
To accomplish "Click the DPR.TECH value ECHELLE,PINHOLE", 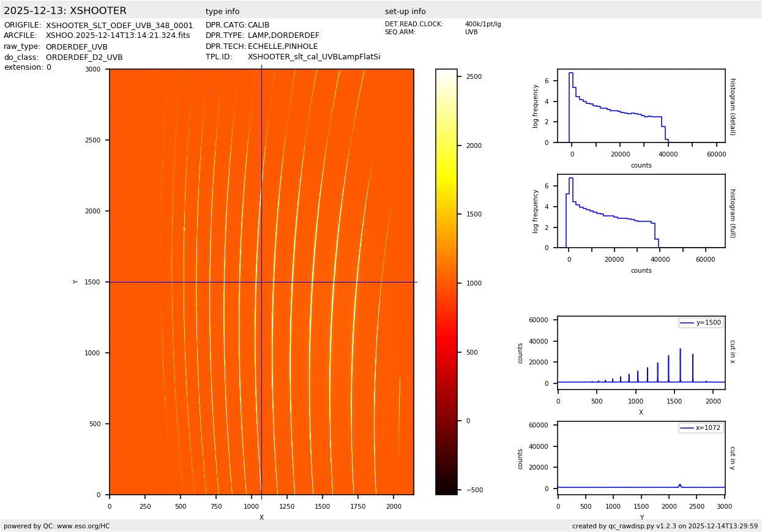I will pos(283,46).
